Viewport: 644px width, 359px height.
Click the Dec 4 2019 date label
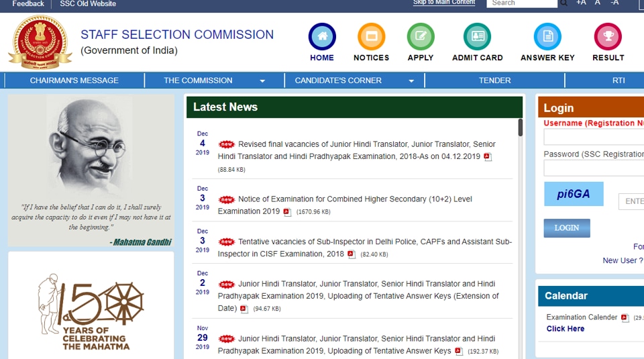pyautogui.click(x=203, y=143)
